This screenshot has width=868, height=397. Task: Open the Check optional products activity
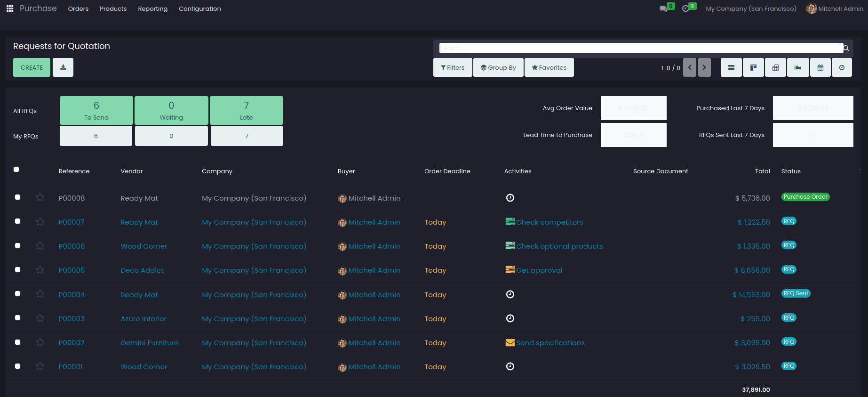559,246
